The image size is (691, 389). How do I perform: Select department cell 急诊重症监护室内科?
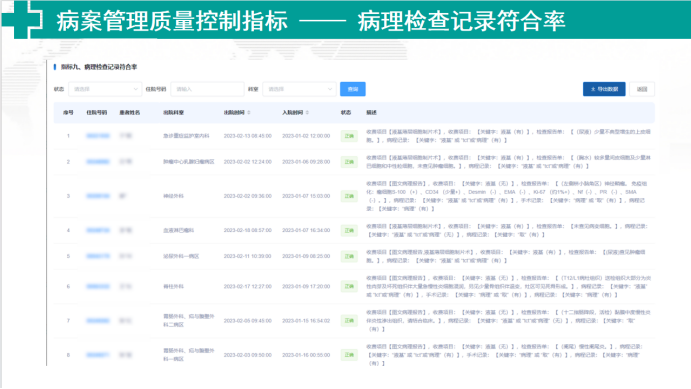[186, 136]
